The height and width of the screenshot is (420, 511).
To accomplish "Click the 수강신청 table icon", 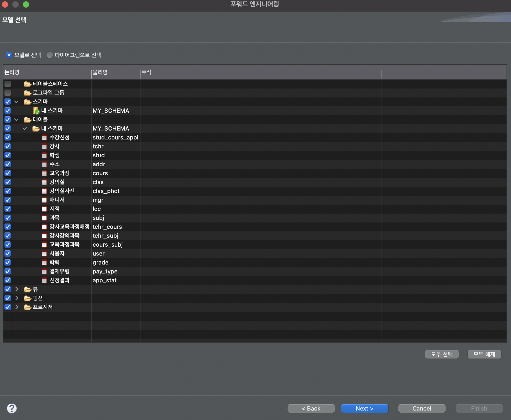I will click(x=44, y=137).
